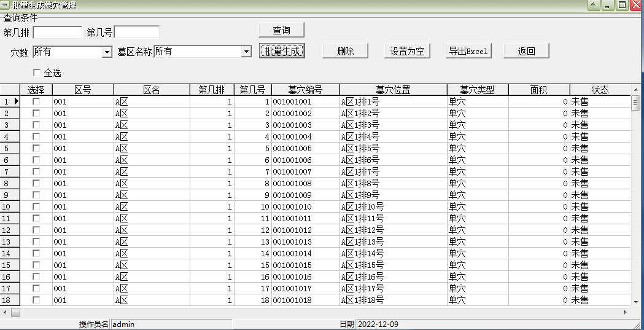Check the box for row 001001015

pyautogui.click(x=37, y=265)
